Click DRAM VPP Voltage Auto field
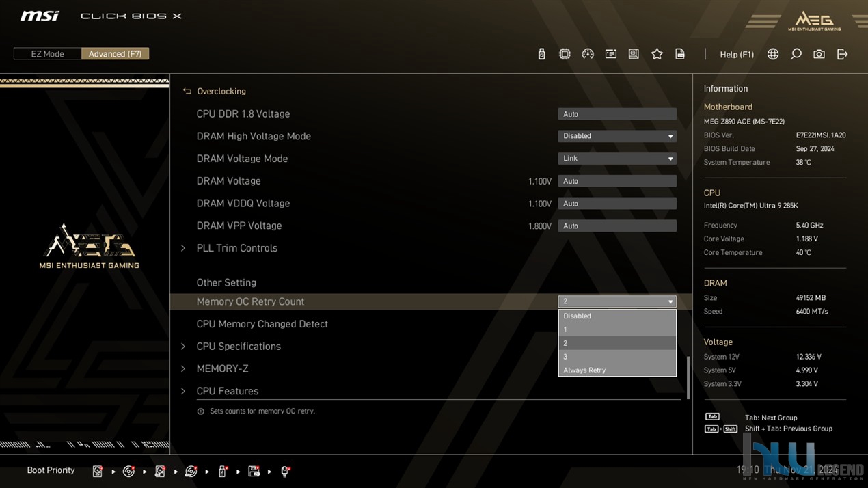This screenshot has width=868, height=488. click(617, 226)
